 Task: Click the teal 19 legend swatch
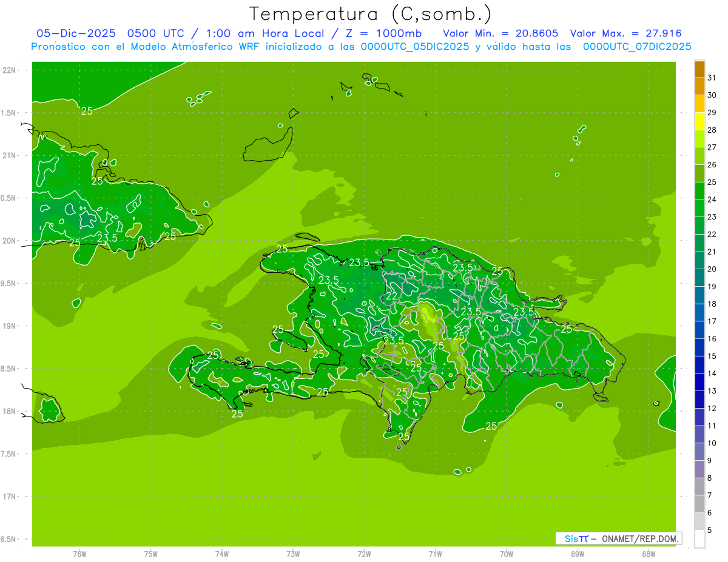tap(699, 295)
